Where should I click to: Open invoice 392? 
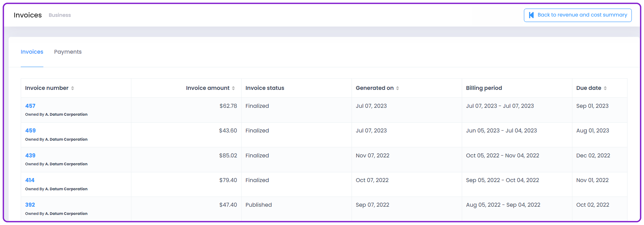[x=30, y=205]
